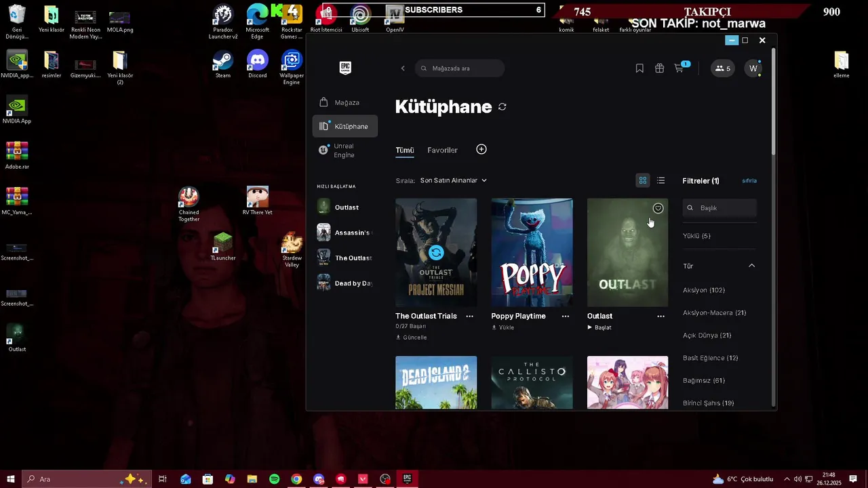Click Yükle under Poppy Playtime
The height and width of the screenshot is (488, 868).
503,327
